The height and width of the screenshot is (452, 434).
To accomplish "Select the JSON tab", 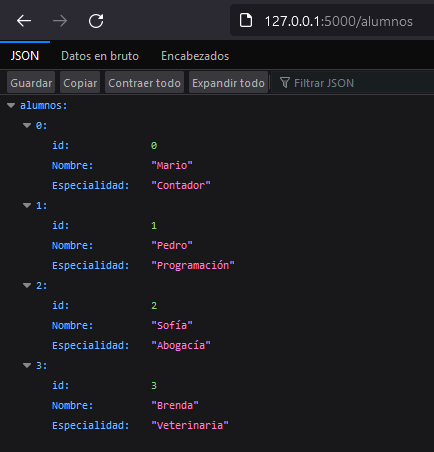I will [25, 56].
